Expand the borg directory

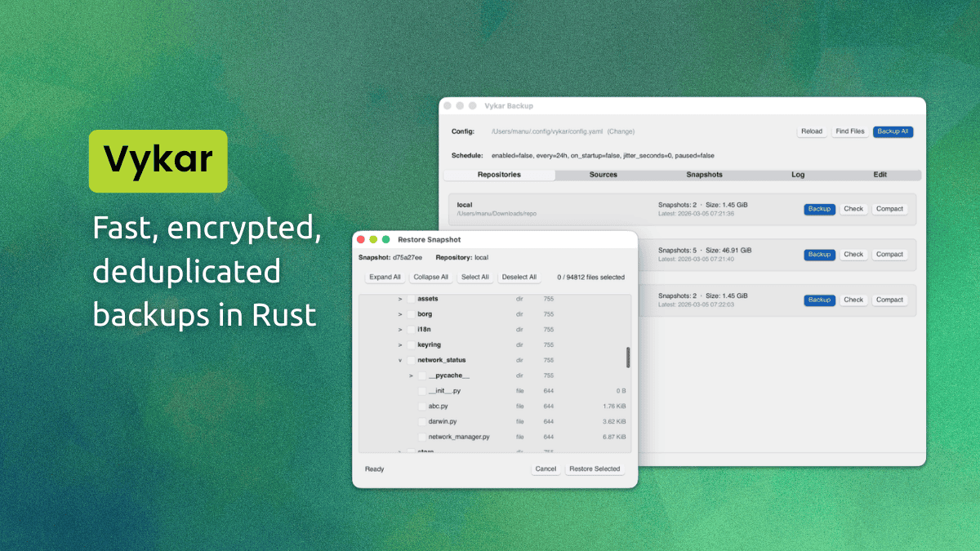coord(399,313)
